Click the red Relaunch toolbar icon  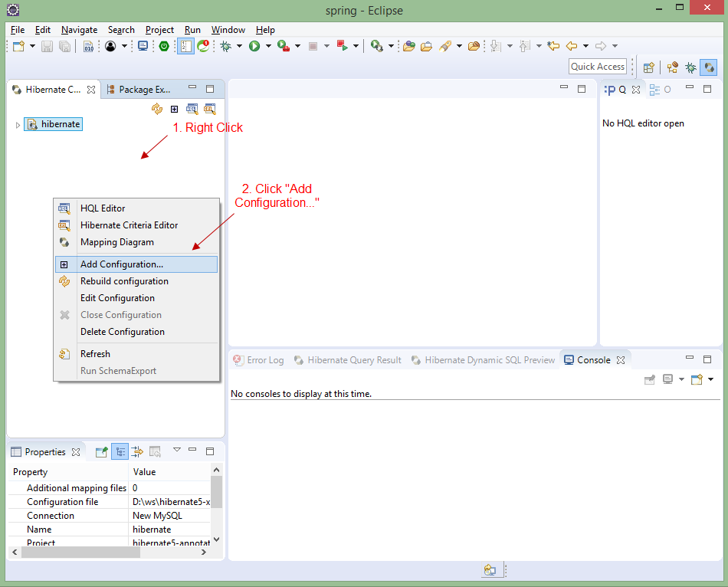click(x=343, y=46)
